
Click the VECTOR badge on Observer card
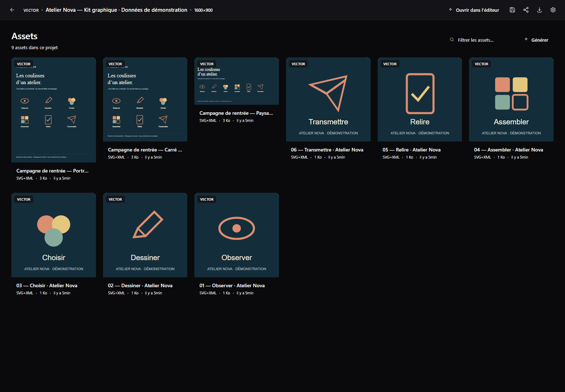(x=207, y=200)
